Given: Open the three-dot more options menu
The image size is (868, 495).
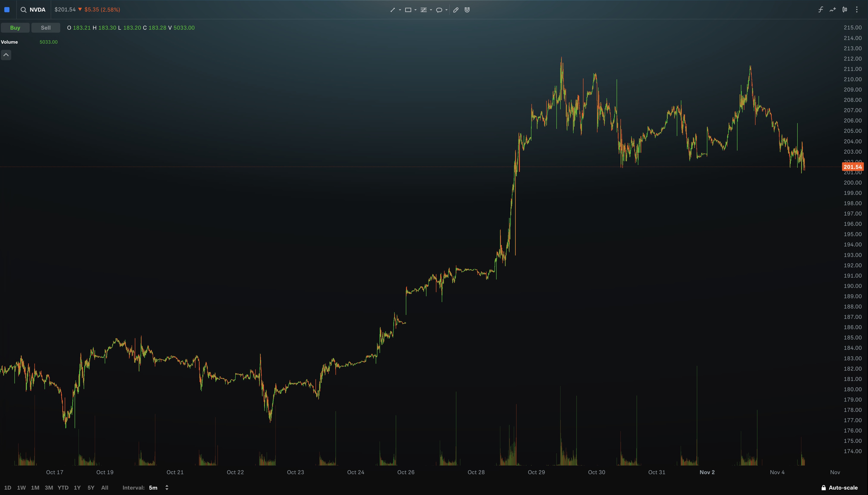Looking at the screenshot, I should pyautogui.click(x=857, y=9).
